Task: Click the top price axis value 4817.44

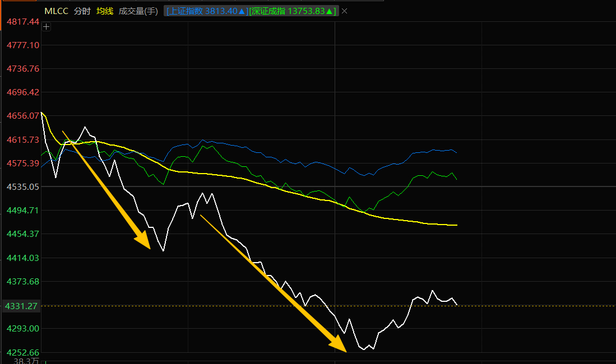Action: 23,22
